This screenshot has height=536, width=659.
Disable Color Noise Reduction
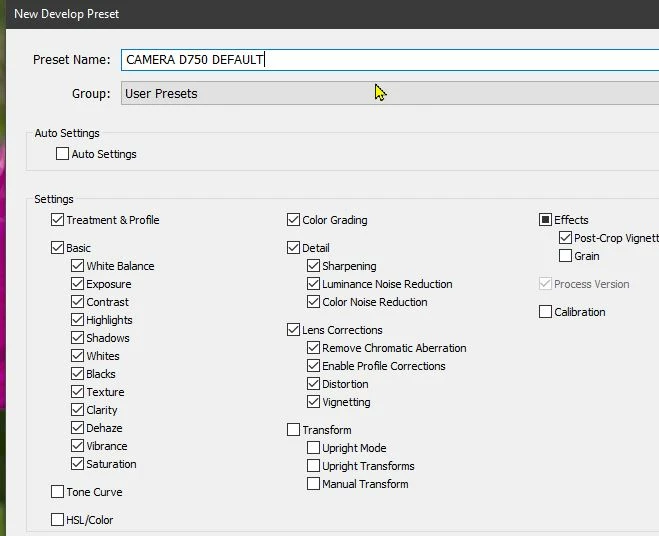(313, 302)
